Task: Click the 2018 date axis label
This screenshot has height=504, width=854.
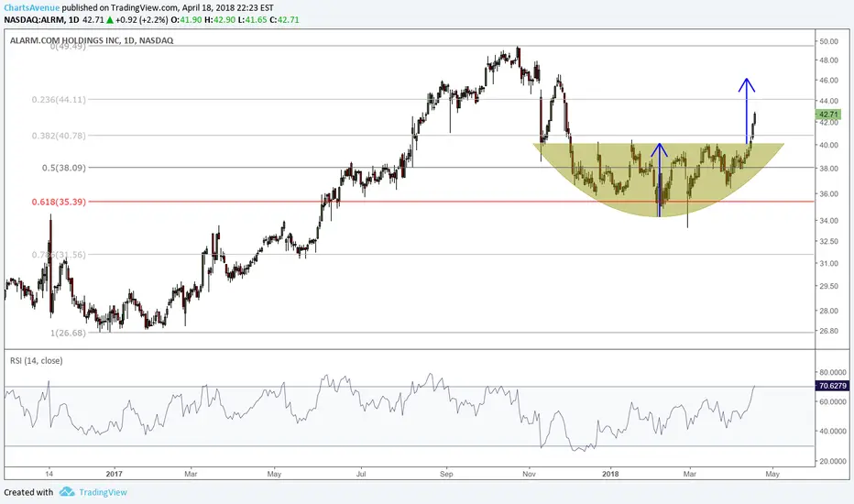Action: pyautogui.click(x=610, y=474)
